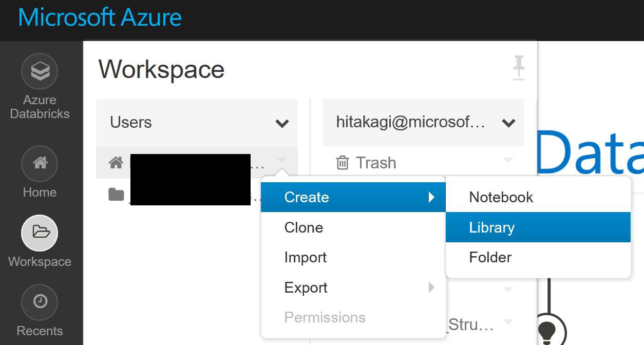Open the dropdown arrow beside the home folder
This screenshot has width=644, height=345.
(281, 161)
